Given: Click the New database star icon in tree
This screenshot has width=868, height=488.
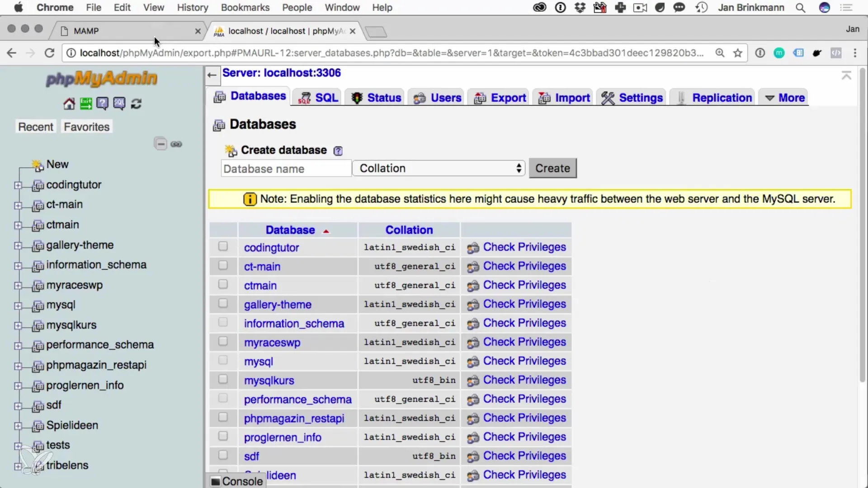Looking at the screenshot, I should pos(38,165).
